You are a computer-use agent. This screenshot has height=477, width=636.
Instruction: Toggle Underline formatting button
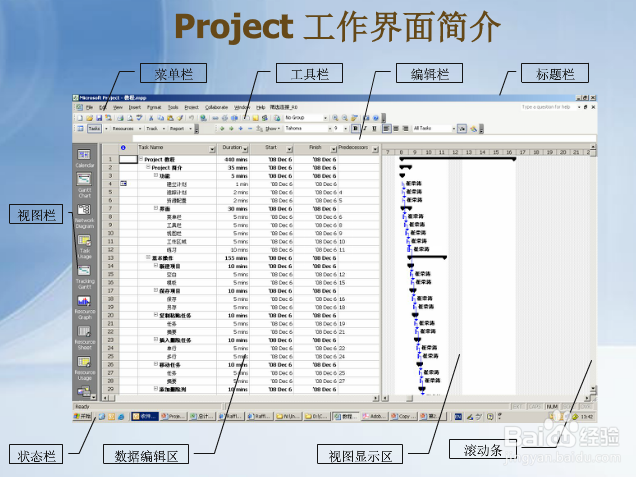374,129
